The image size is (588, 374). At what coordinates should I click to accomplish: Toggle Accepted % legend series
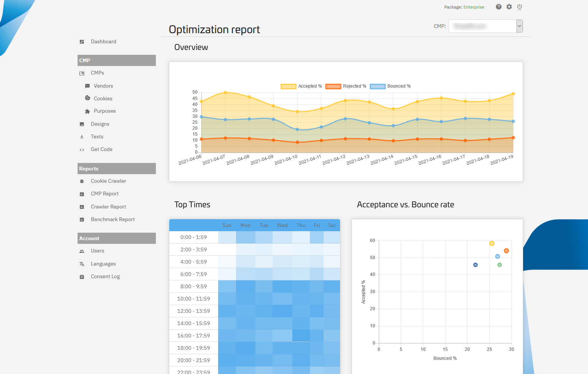point(301,86)
